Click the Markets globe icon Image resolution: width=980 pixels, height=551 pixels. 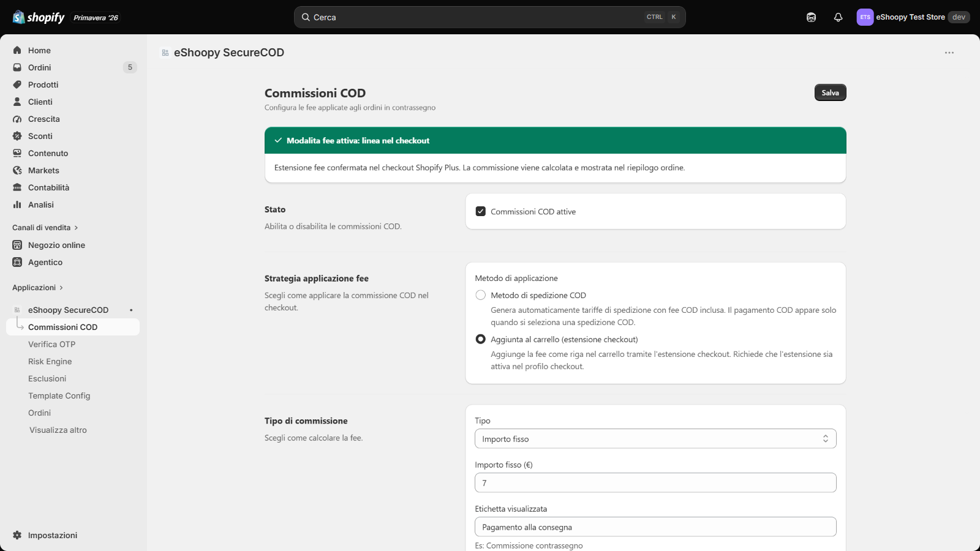click(x=17, y=170)
